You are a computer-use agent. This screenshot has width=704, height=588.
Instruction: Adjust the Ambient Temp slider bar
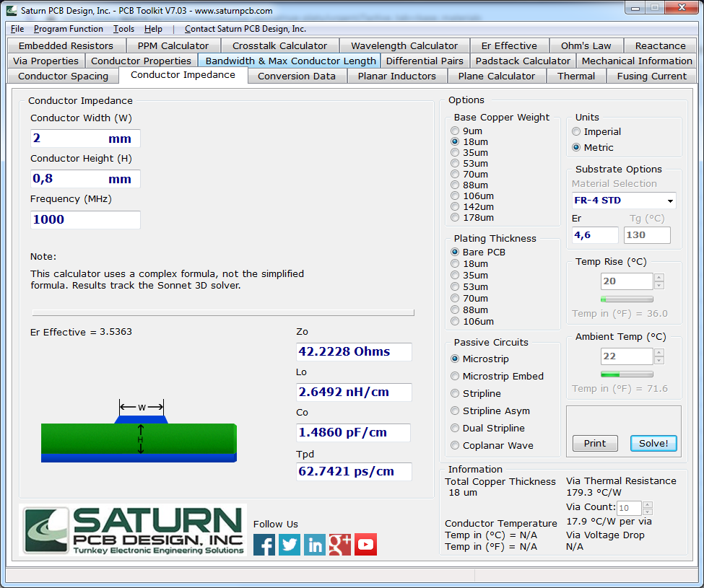[x=627, y=374]
